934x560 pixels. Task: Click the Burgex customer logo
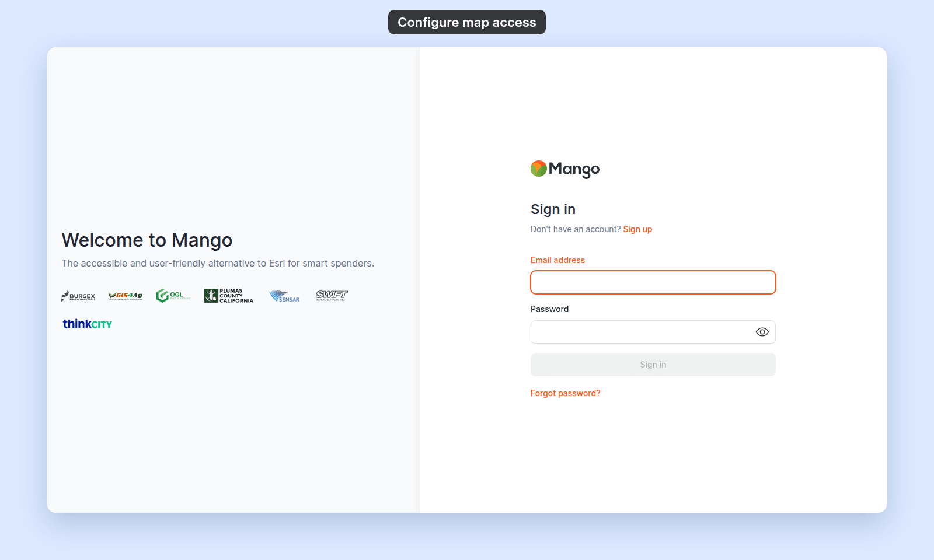pyautogui.click(x=78, y=296)
